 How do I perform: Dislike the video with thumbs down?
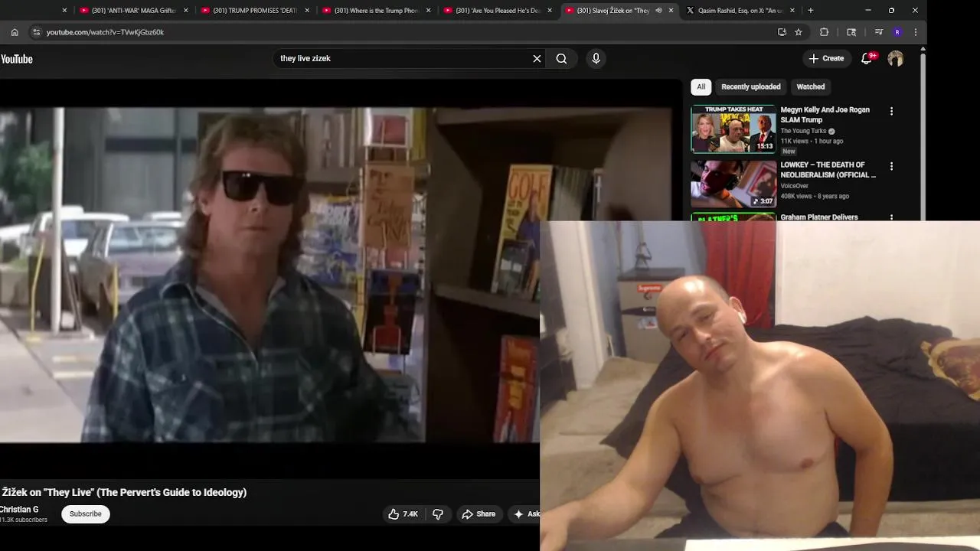(x=438, y=514)
